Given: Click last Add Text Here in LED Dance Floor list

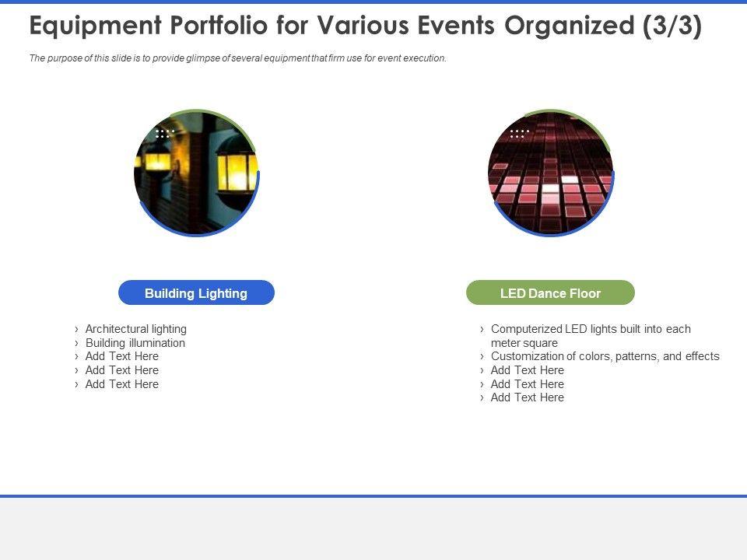Looking at the screenshot, I should [x=528, y=397].
